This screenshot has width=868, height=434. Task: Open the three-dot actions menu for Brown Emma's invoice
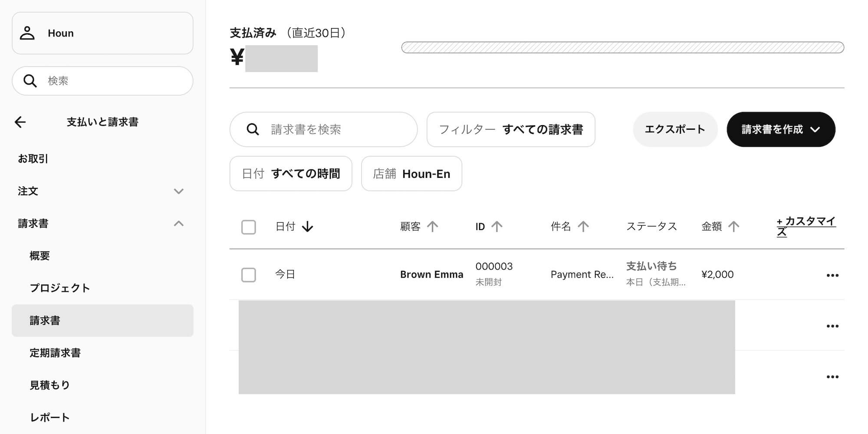point(832,274)
